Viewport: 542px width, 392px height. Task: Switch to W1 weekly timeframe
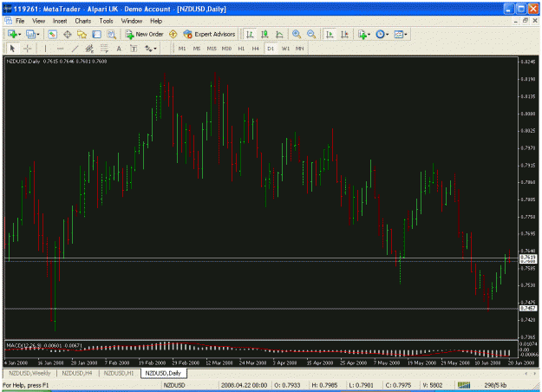point(285,49)
